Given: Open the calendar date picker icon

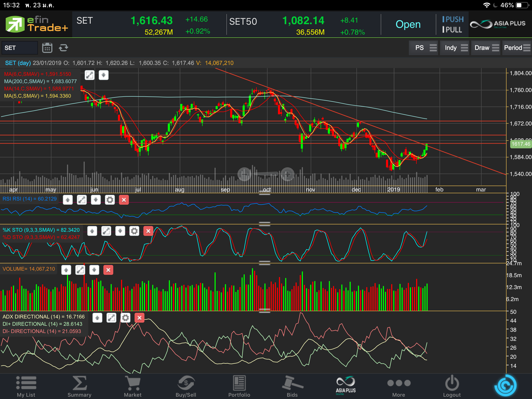Looking at the screenshot, I should pyautogui.click(x=47, y=48).
